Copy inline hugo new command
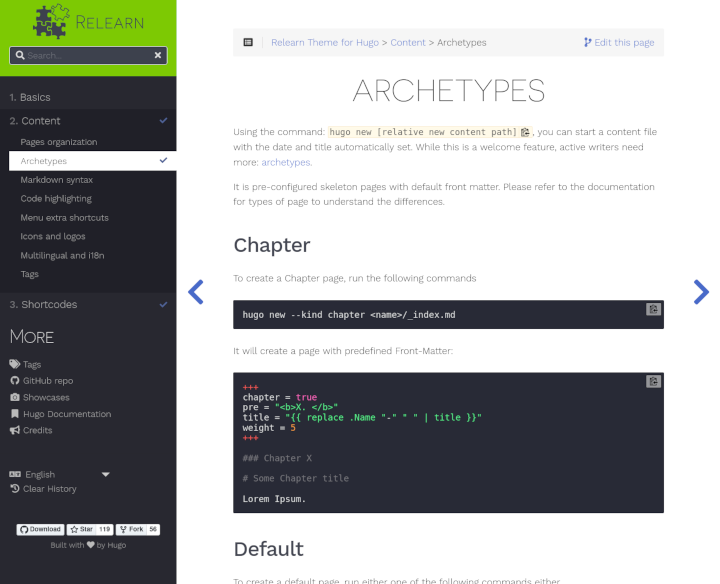 [x=525, y=132]
